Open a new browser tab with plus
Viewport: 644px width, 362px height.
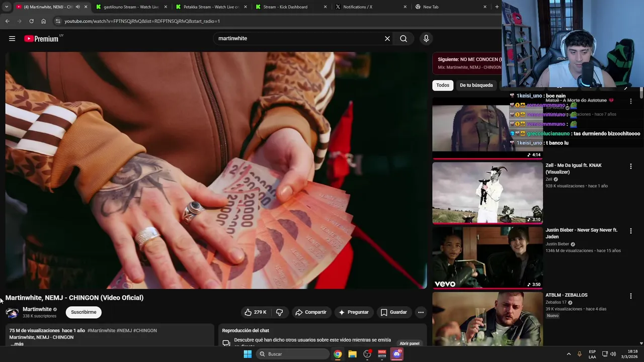(x=497, y=7)
